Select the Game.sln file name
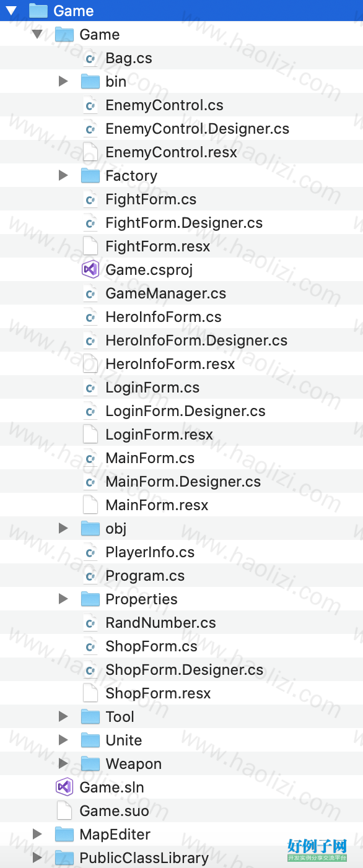363x868 pixels. pyautogui.click(x=112, y=788)
